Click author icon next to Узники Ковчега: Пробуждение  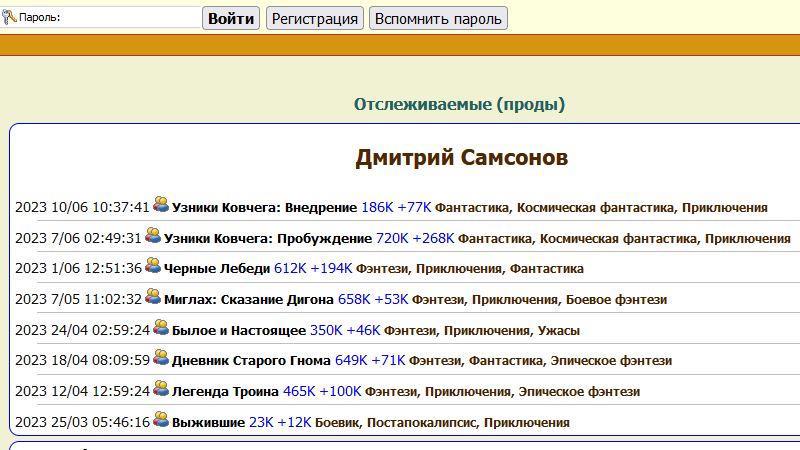153,235
